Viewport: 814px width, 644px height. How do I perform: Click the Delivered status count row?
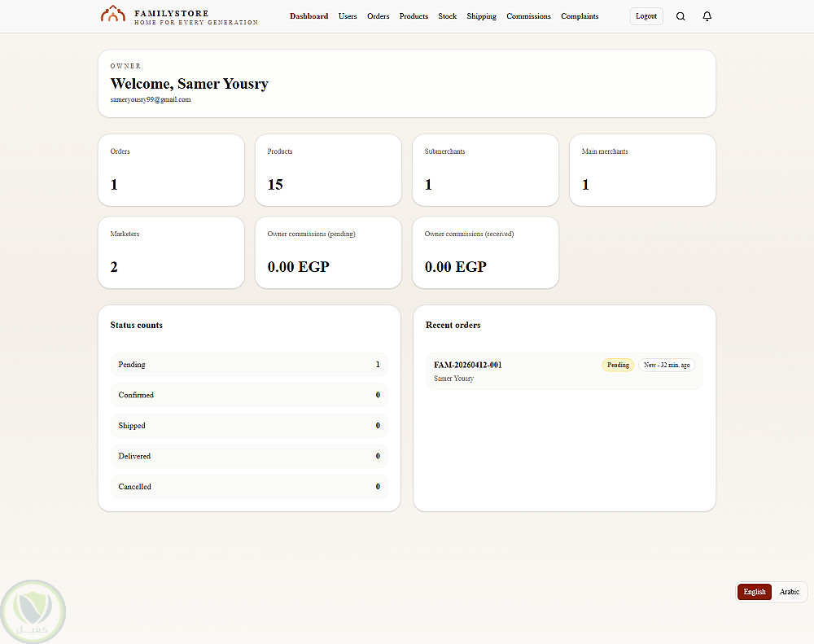pos(249,456)
